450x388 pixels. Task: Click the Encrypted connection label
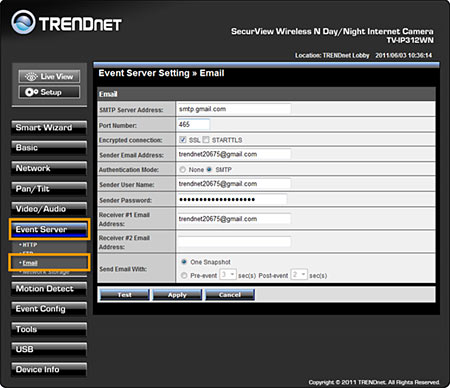point(131,140)
